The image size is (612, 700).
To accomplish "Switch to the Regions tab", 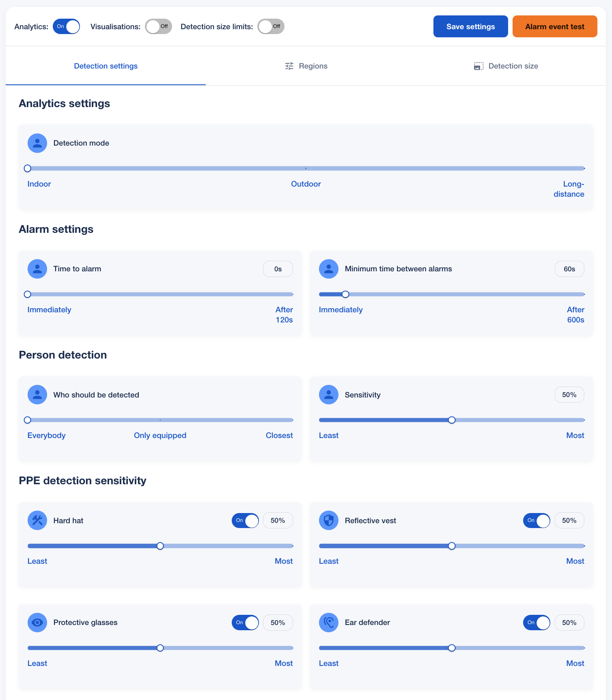I will [306, 66].
